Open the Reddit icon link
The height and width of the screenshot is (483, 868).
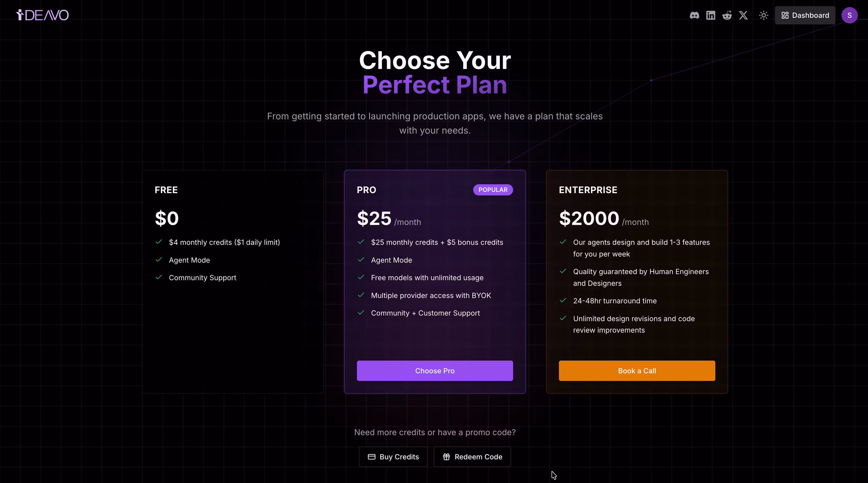coord(727,16)
